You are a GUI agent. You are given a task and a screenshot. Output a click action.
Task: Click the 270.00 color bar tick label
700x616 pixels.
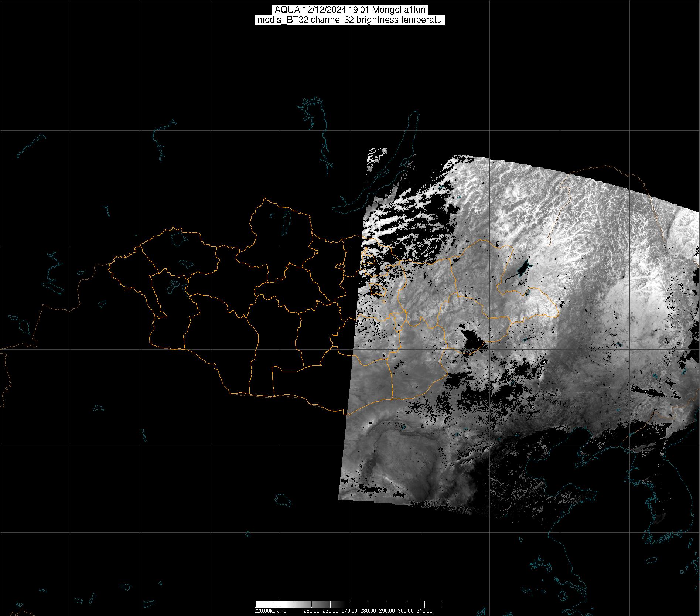click(x=349, y=611)
